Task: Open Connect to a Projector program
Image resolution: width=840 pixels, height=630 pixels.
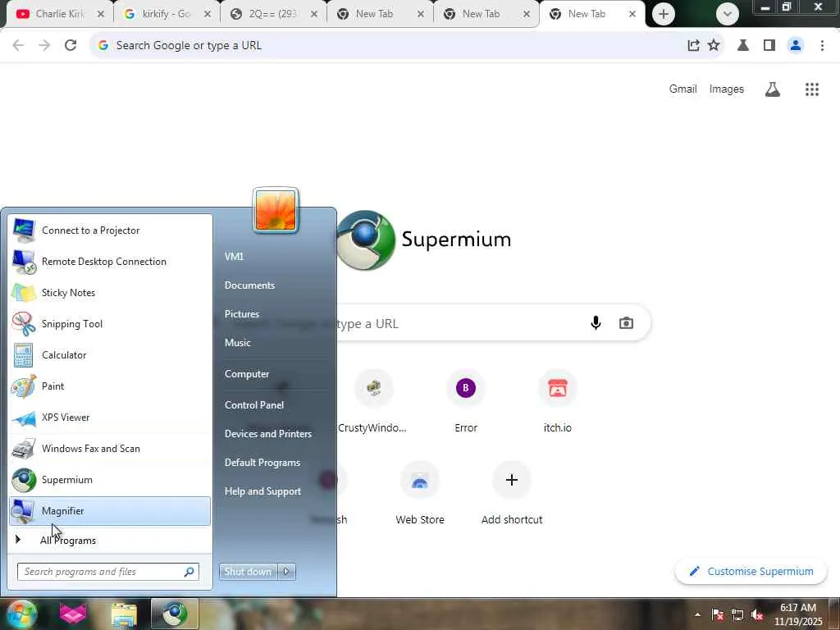Action: tap(110, 231)
